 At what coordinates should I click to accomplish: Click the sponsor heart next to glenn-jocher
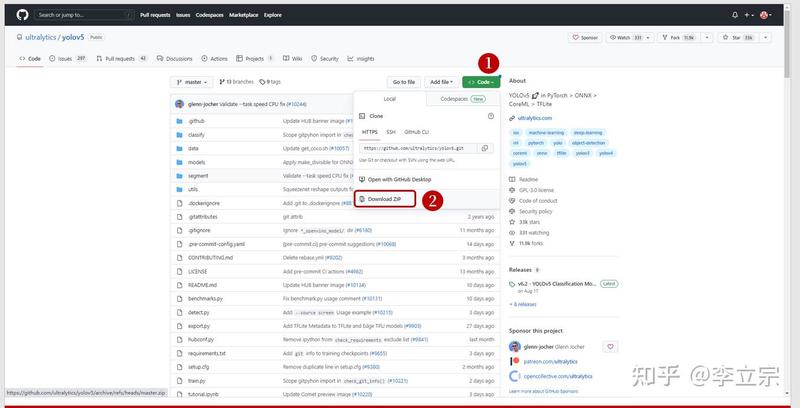click(x=610, y=347)
